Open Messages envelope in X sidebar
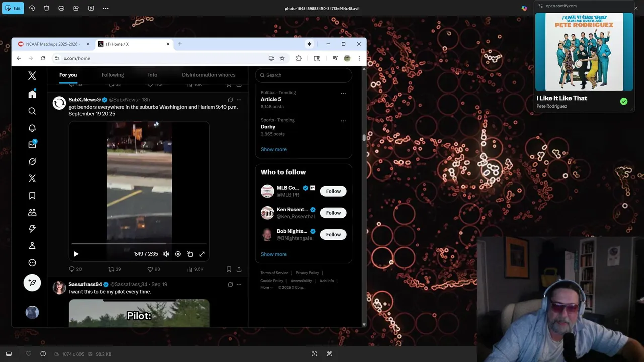Viewport: 644px width, 362px height. coord(32,145)
